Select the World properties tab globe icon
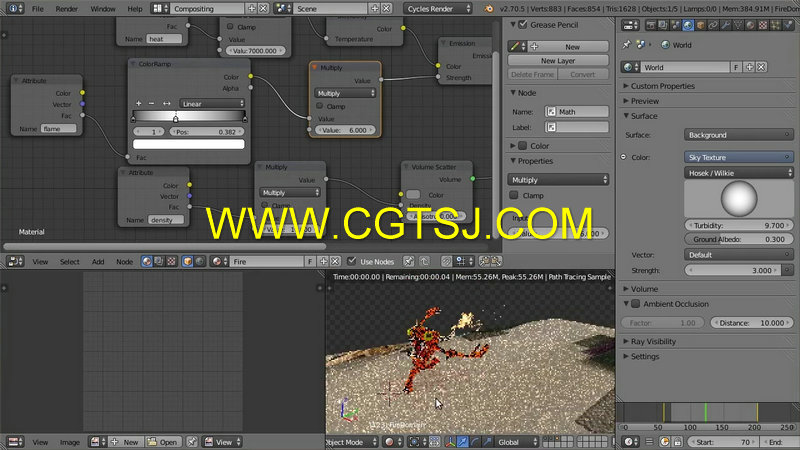 (688, 25)
